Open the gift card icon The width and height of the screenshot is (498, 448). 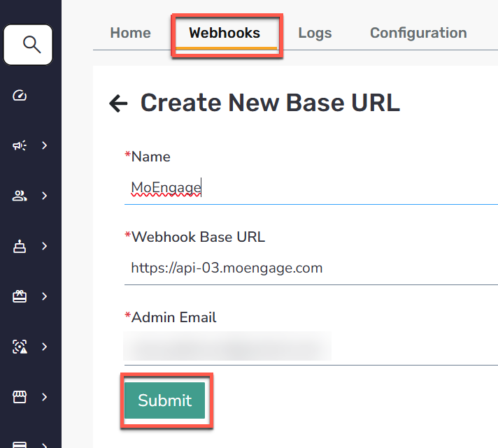(x=20, y=296)
